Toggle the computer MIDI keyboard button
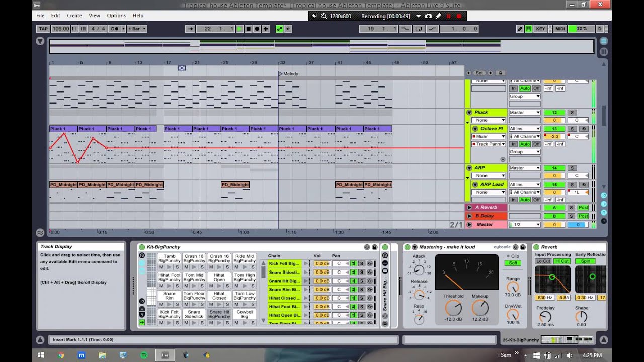Viewport: 644px width, 362px height. 528,29
